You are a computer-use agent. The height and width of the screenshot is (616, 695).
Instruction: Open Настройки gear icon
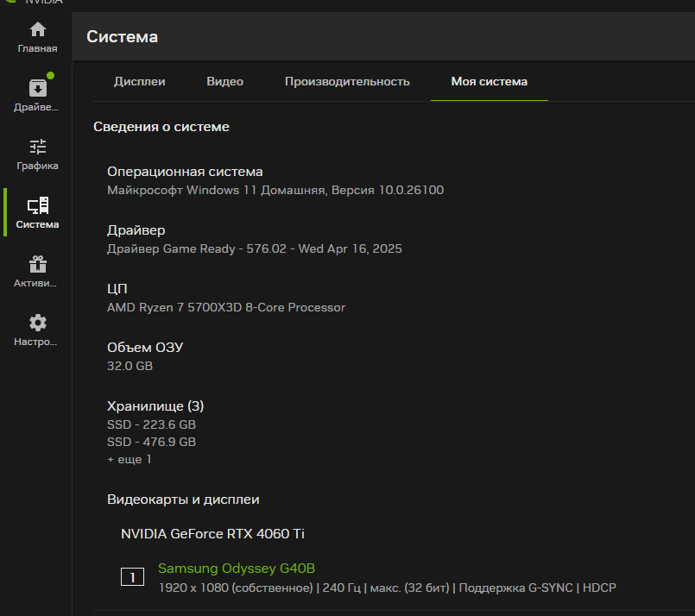[x=38, y=323]
